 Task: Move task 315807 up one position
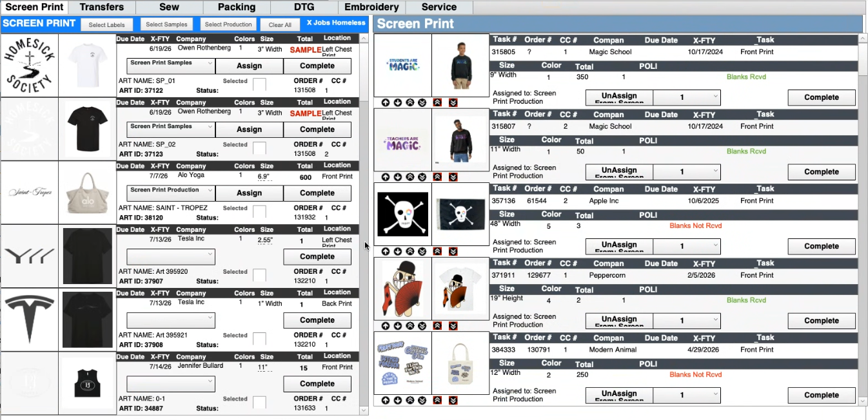point(385,177)
